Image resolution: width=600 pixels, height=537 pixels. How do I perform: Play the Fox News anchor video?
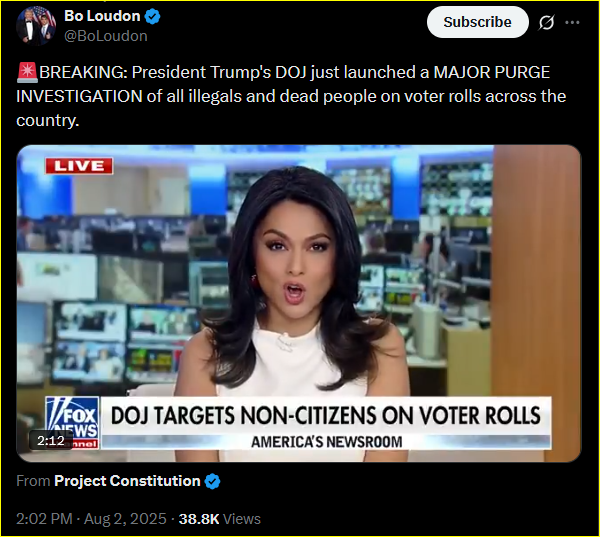pyautogui.click(x=299, y=303)
